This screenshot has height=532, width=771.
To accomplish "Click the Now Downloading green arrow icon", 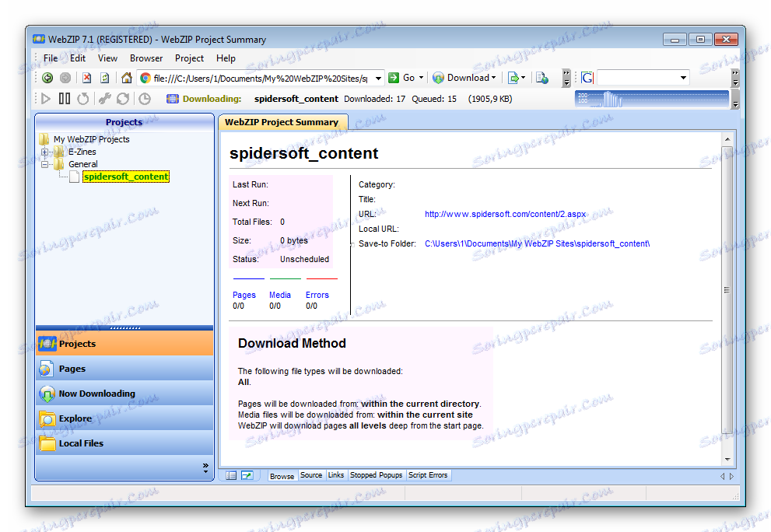I will (47, 394).
